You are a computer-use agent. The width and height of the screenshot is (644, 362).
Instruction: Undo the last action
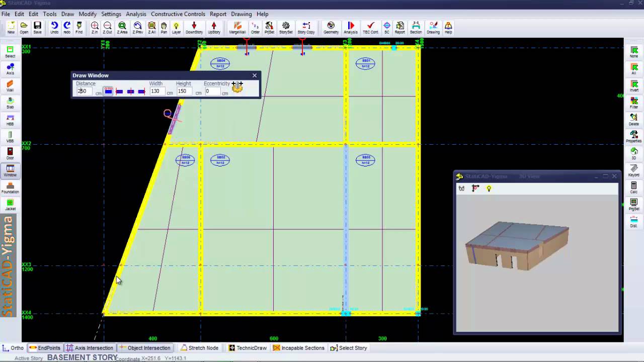click(54, 28)
